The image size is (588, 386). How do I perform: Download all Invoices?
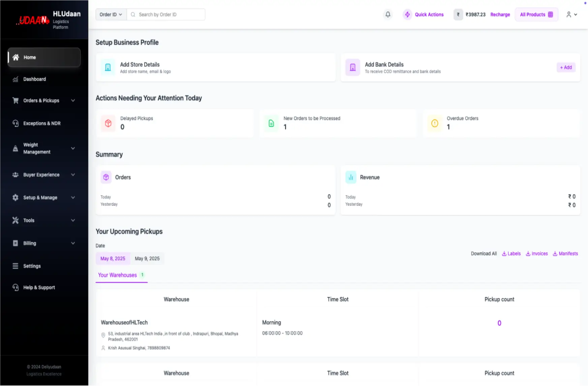point(537,254)
